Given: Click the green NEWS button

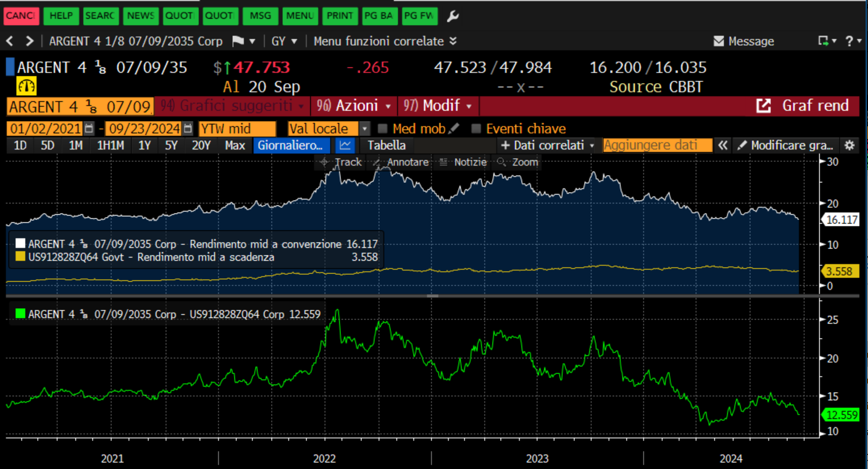Looking at the screenshot, I should pyautogui.click(x=141, y=16).
